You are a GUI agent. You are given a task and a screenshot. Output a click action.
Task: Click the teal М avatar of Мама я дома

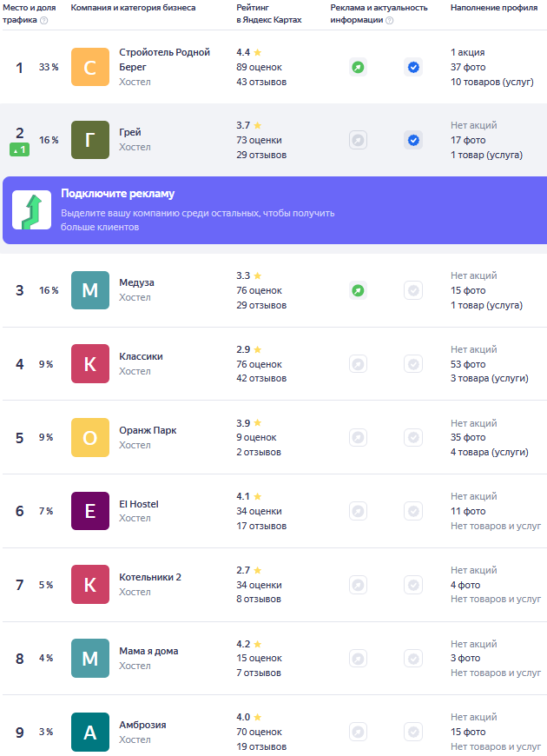click(x=90, y=658)
